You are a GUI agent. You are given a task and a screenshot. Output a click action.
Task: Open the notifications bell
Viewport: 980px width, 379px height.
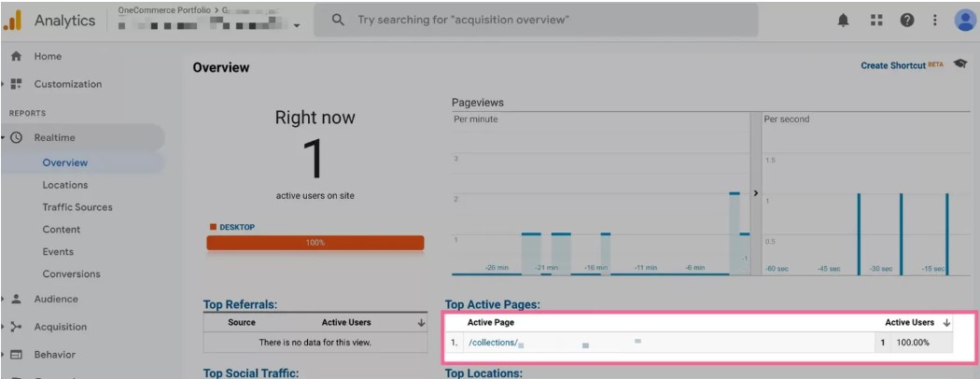click(843, 21)
